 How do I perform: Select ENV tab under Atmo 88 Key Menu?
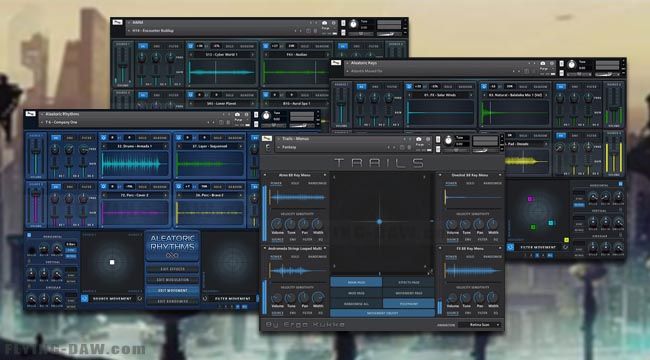293,239
